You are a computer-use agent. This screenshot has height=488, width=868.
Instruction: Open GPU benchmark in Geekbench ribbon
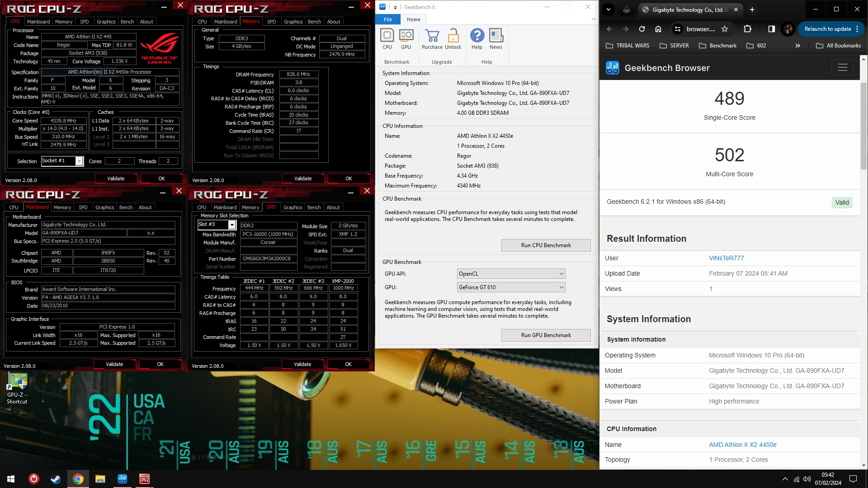406,39
